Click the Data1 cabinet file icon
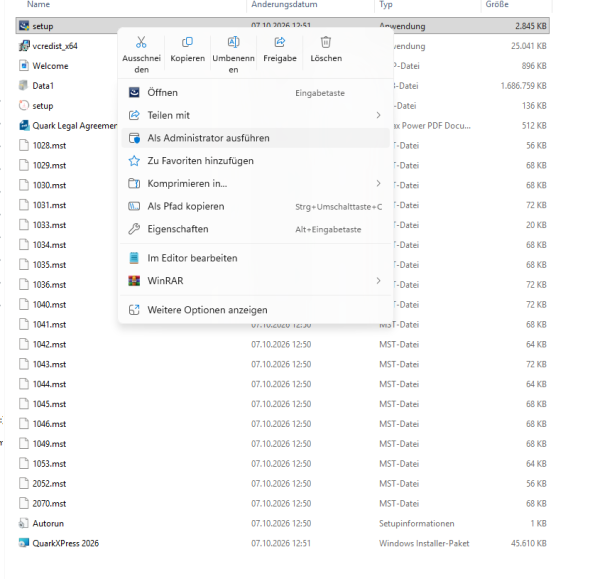 [x=24, y=85]
